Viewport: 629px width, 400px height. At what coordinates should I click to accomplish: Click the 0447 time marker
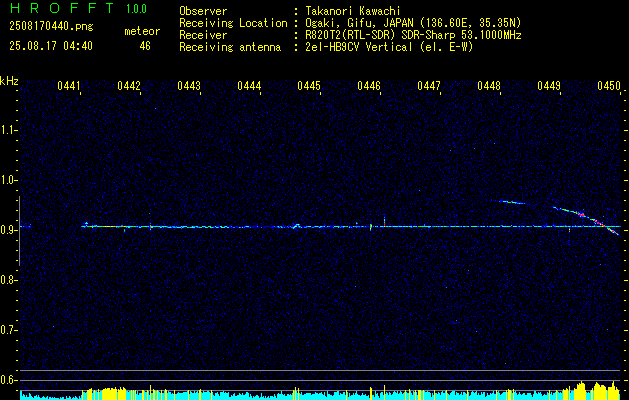[x=429, y=86]
